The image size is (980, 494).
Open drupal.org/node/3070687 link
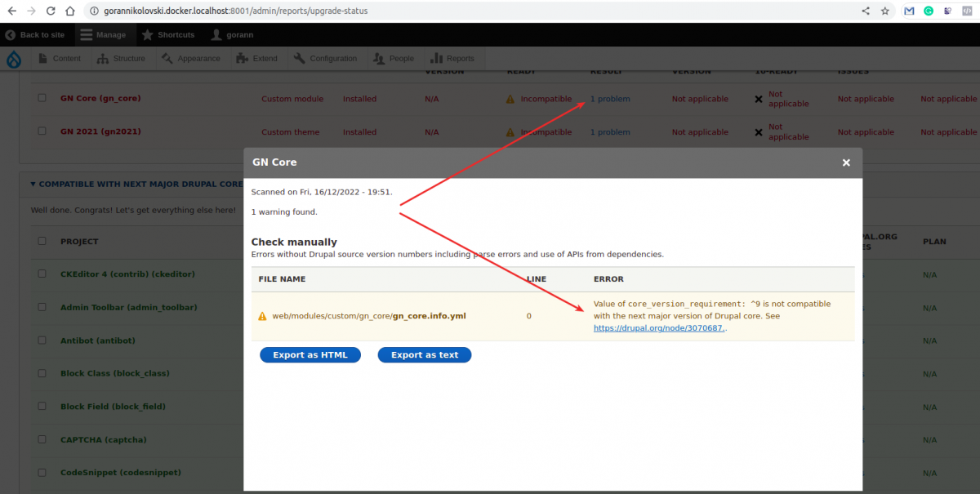660,327
